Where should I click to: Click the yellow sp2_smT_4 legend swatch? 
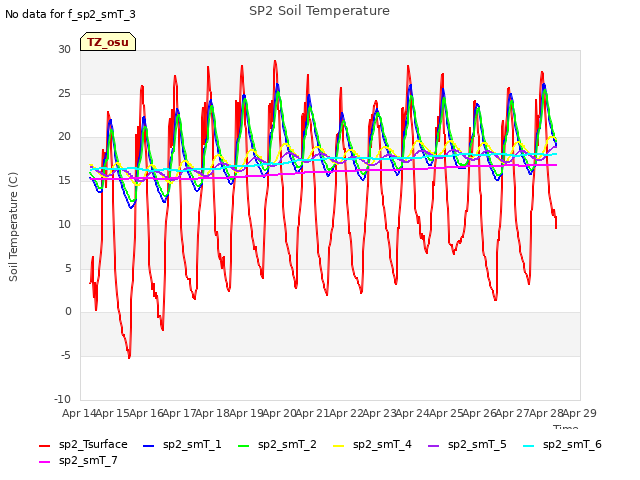click(338, 446)
